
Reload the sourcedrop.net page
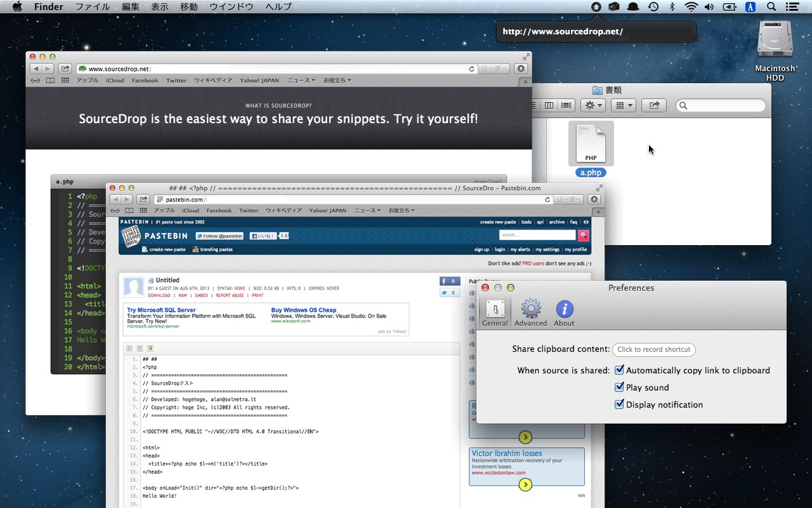(472, 69)
